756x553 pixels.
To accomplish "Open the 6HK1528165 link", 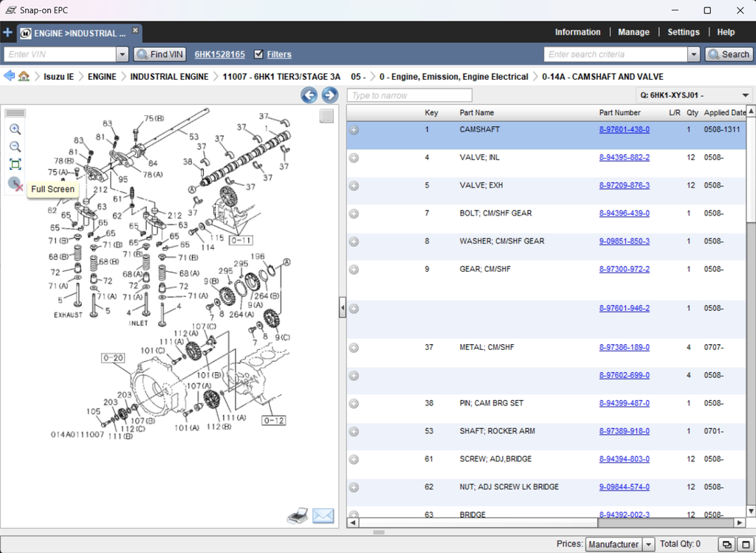I will coord(219,55).
